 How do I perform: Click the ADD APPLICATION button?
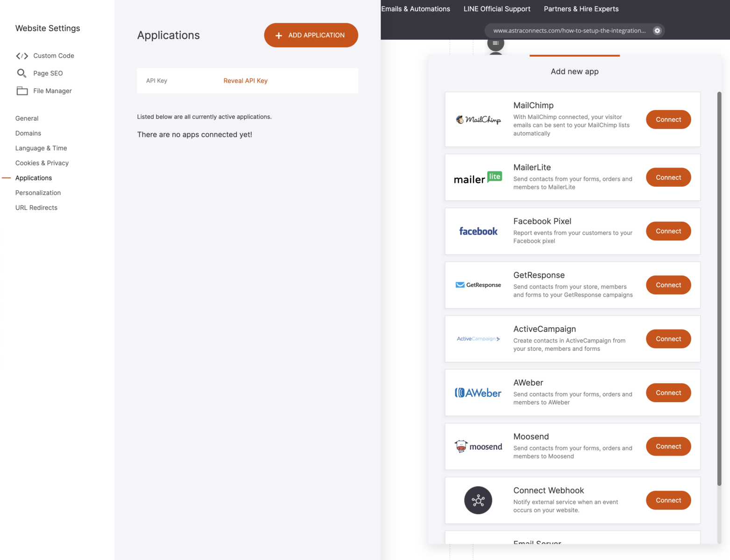click(x=311, y=35)
